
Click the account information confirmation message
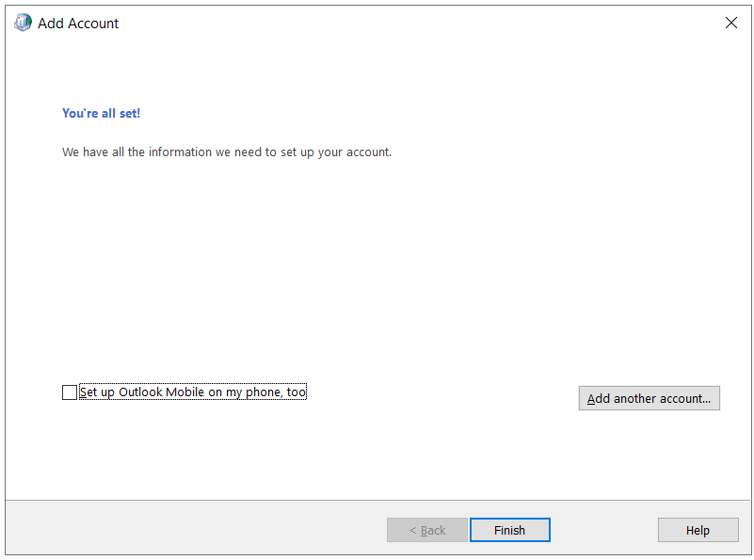(226, 152)
